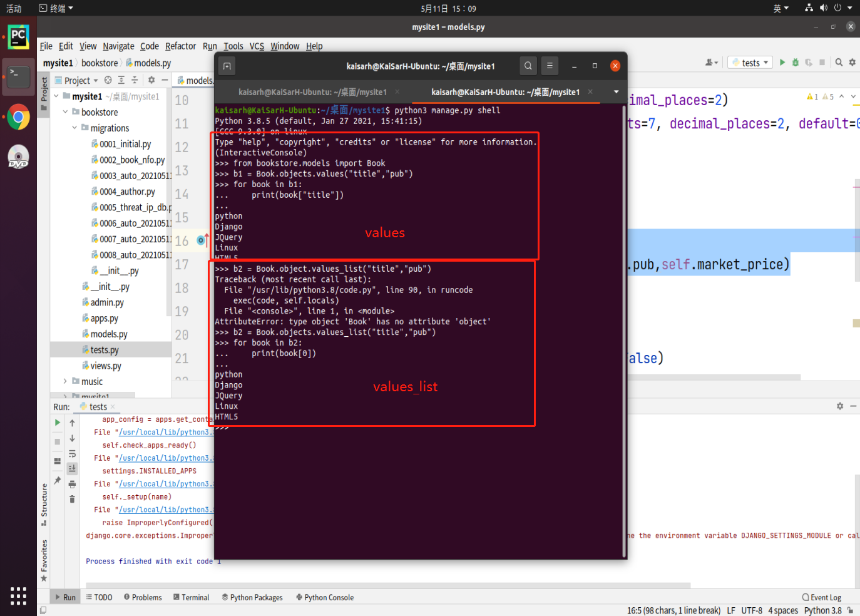Collapse mysite1 root folder
Viewport: 860px width, 616px height.
[56, 96]
